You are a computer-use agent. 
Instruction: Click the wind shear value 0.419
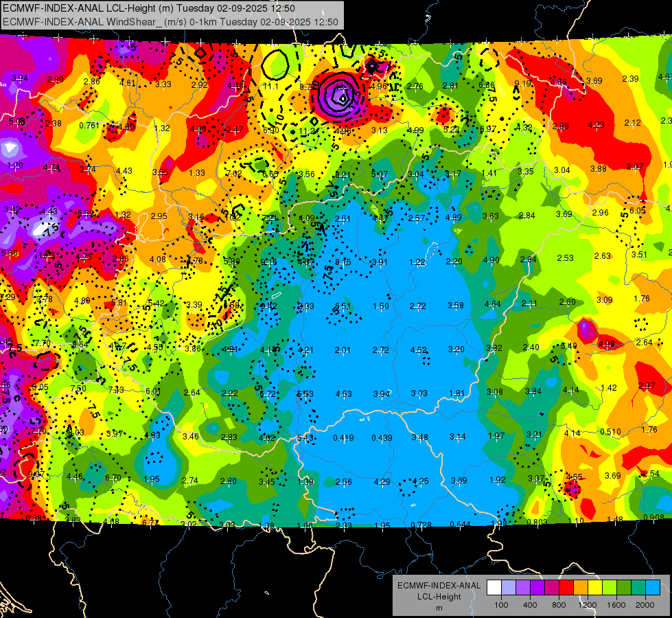tap(343, 438)
